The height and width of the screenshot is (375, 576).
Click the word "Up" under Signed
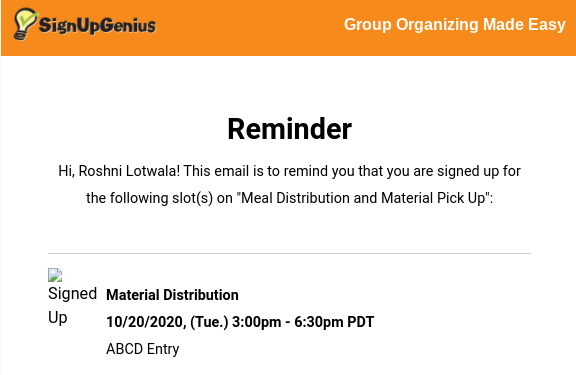point(58,317)
